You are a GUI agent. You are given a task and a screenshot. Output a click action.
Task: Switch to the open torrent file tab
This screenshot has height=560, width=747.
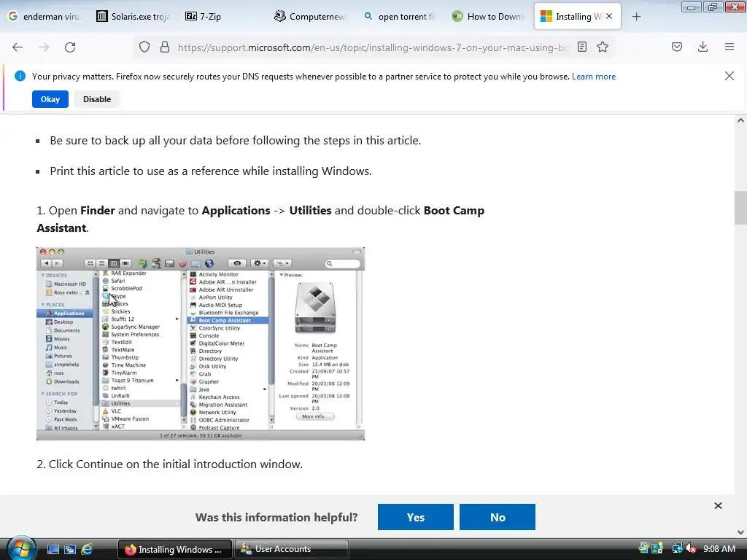(400, 16)
